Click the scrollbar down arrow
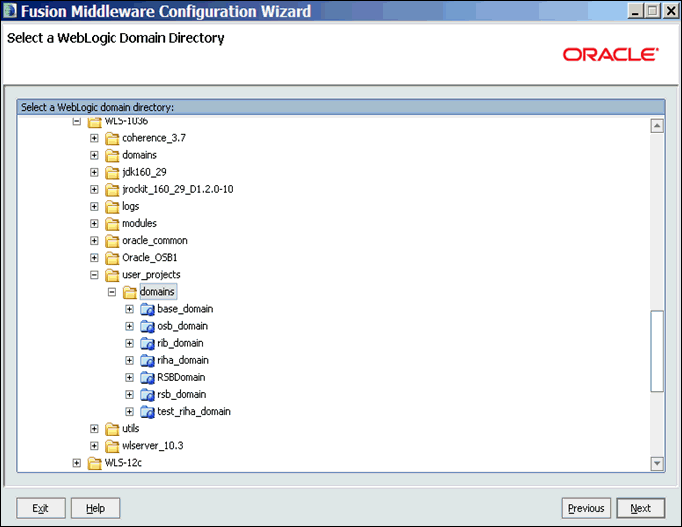 pyautogui.click(x=657, y=464)
